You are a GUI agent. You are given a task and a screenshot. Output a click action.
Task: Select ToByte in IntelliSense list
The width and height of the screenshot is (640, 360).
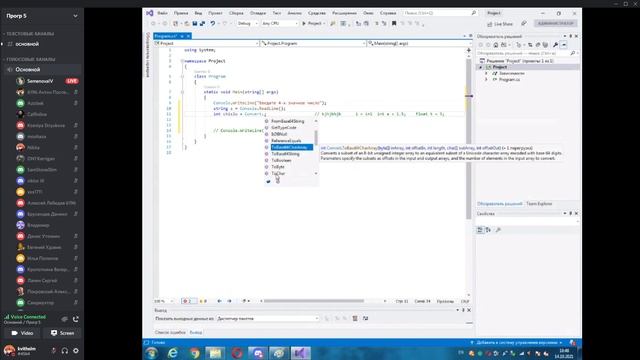(278, 167)
